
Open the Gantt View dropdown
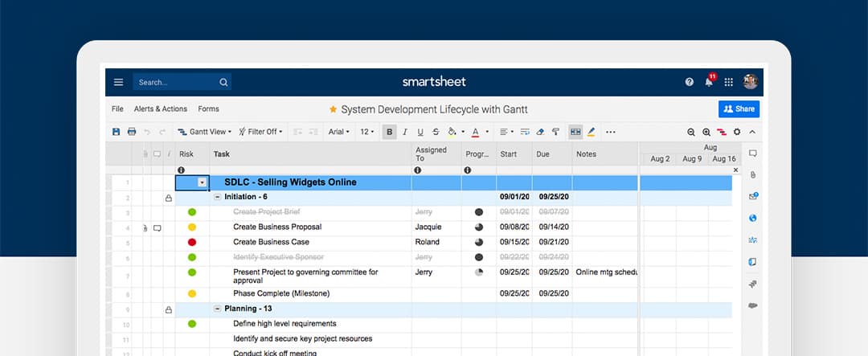(x=204, y=132)
